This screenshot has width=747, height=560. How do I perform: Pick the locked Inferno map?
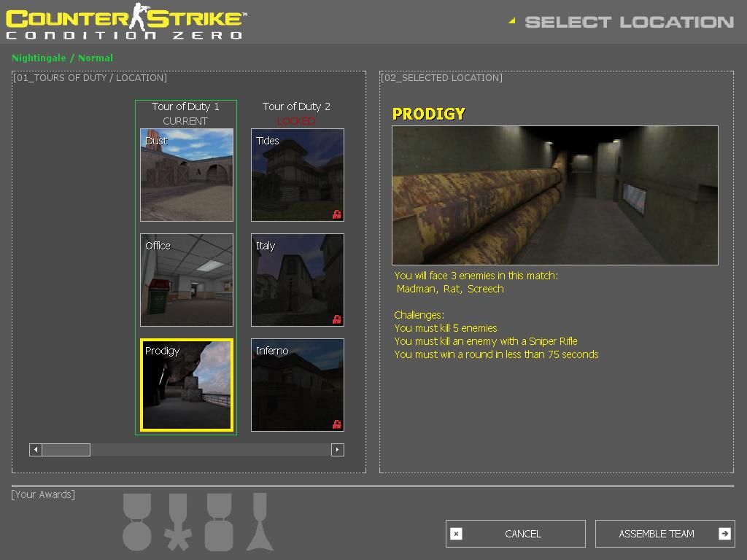pos(297,385)
